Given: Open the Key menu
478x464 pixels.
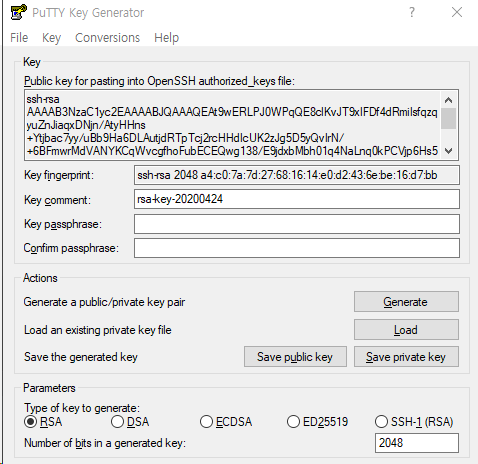Looking at the screenshot, I should 51,38.
